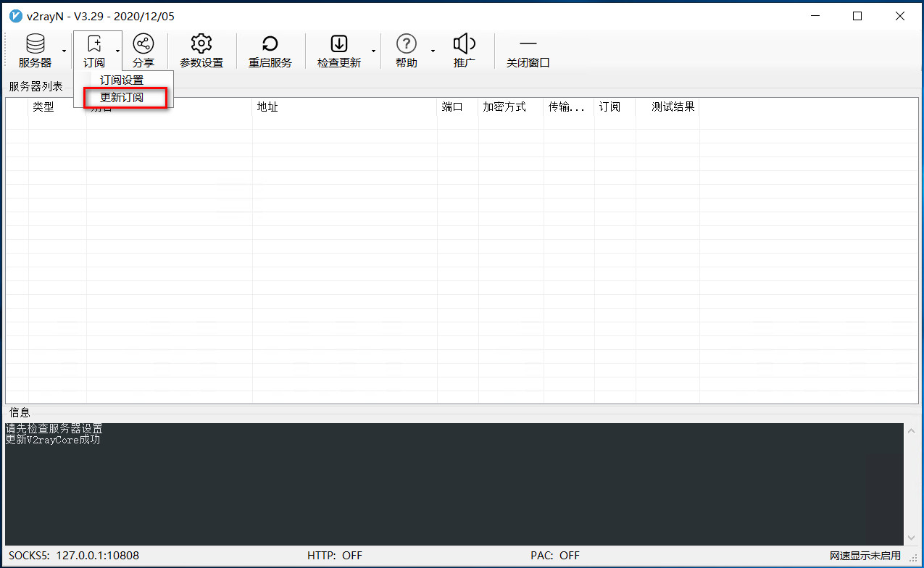
Task: Click the Promotion (推广) speaker icon
Action: coord(464,44)
